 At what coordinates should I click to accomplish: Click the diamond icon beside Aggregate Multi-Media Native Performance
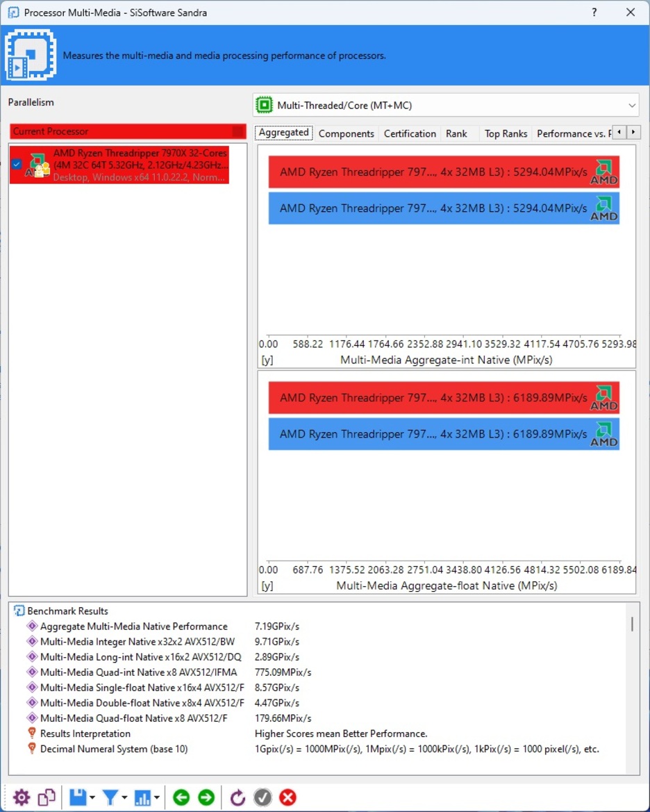31,626
